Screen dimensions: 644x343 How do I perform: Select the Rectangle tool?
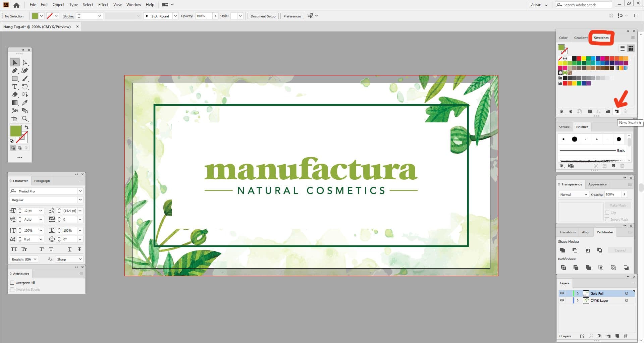(15, 78)
